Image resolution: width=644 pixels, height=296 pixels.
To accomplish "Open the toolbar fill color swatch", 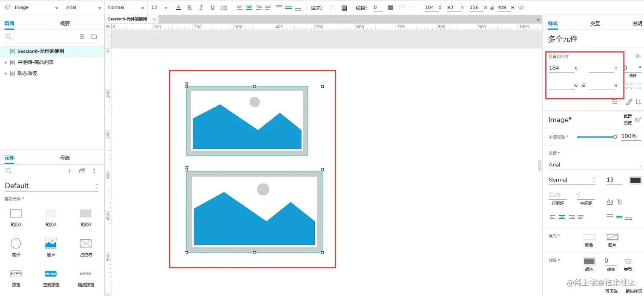I will pyautogui.click(x=333, y=8).
